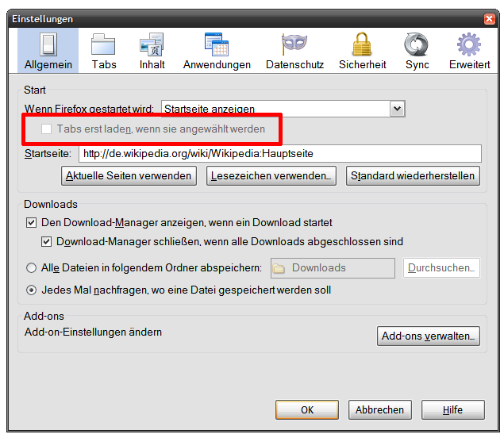The width and height of the screenshot is (504, 438).
Task: Click the 'Startseite anzeigen' combo box text
Action: point(210,109)
